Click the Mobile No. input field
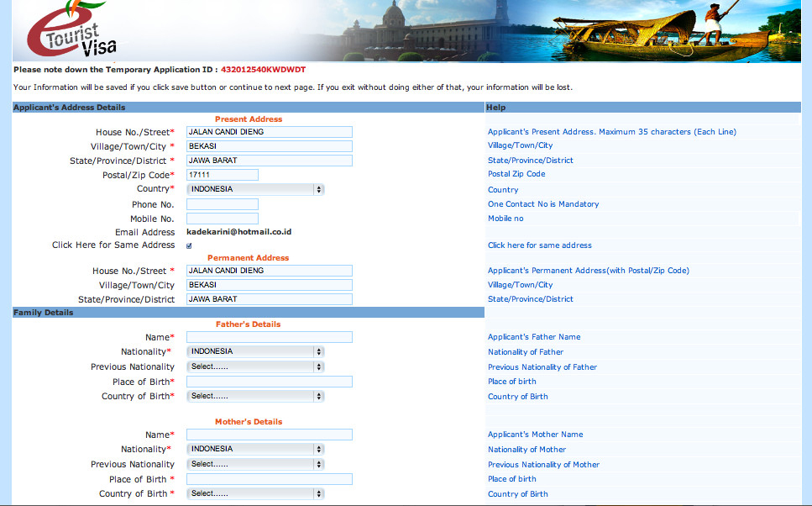The height and width of the screenshot is (506, 812). coord(222,219)
